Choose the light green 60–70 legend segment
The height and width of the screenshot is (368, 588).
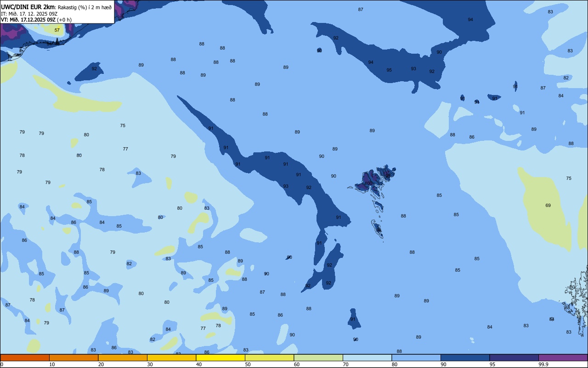pyautogui.click(x=318, y=357)
